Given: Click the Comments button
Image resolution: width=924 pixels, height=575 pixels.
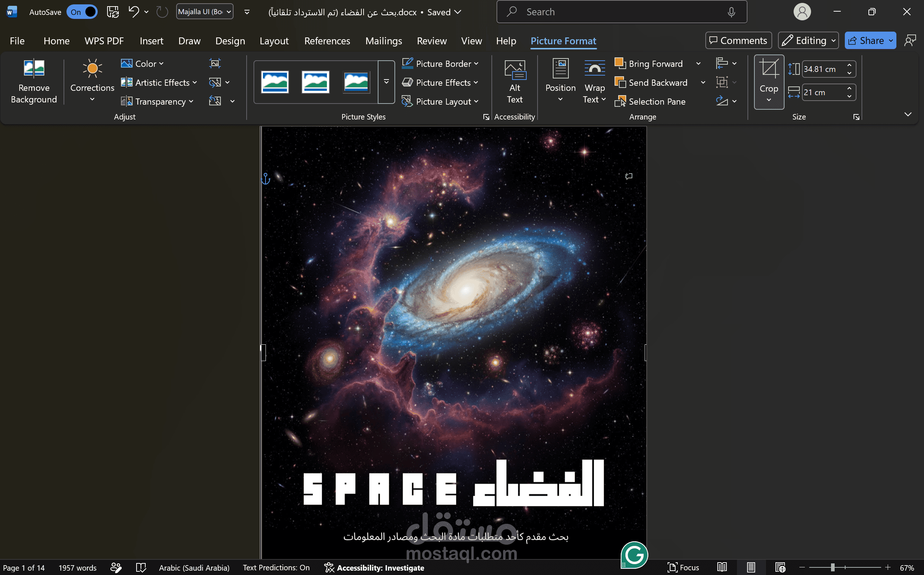Looking at the screenshot, I should (x=738, y=40).
